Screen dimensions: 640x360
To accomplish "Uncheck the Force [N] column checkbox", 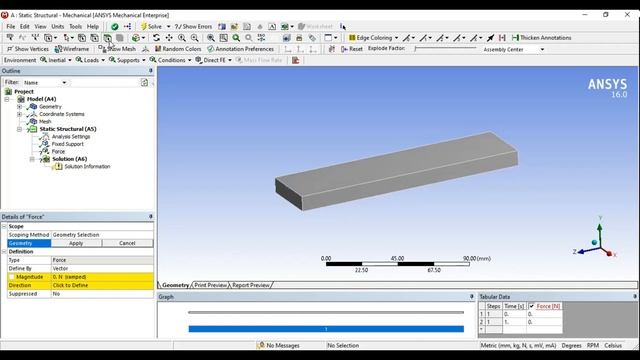I will click(x=531, y=306).
